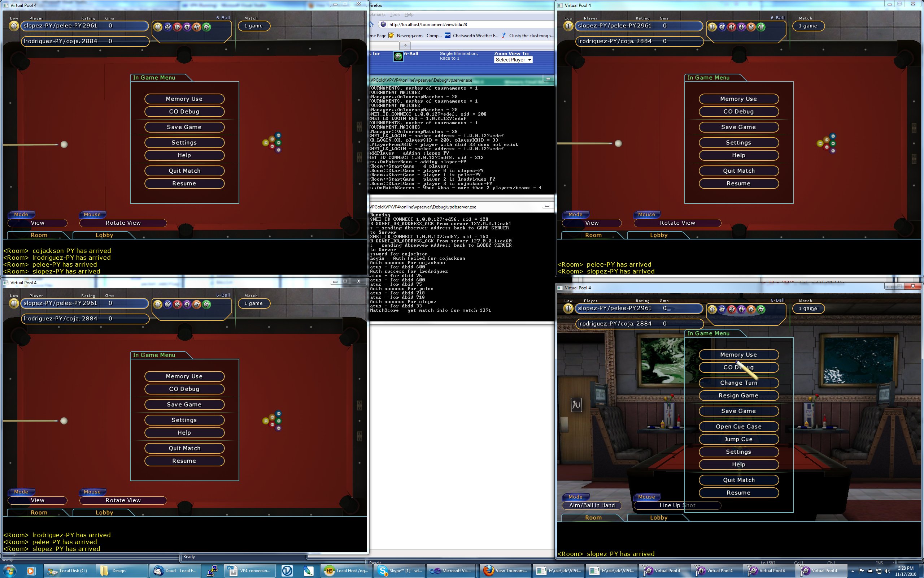Open View Tournament Firefox taskbar item

point(505,571)
